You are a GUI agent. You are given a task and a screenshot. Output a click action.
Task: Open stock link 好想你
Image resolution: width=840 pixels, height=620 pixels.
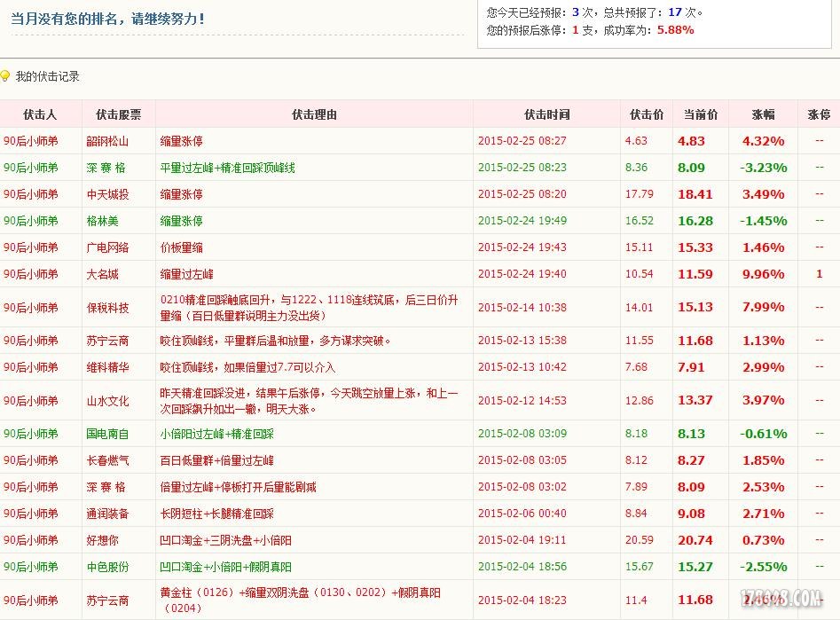click(102, 540)
